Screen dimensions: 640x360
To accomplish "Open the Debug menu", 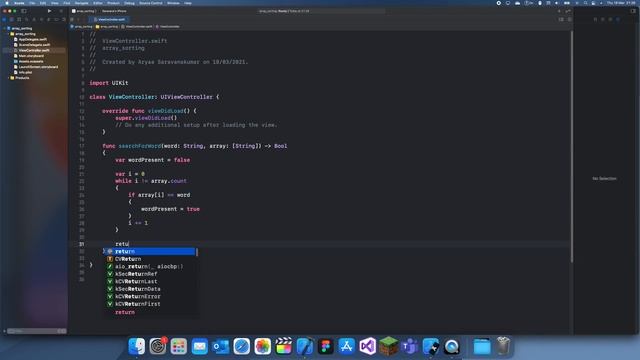I will [x=129, y=3].
